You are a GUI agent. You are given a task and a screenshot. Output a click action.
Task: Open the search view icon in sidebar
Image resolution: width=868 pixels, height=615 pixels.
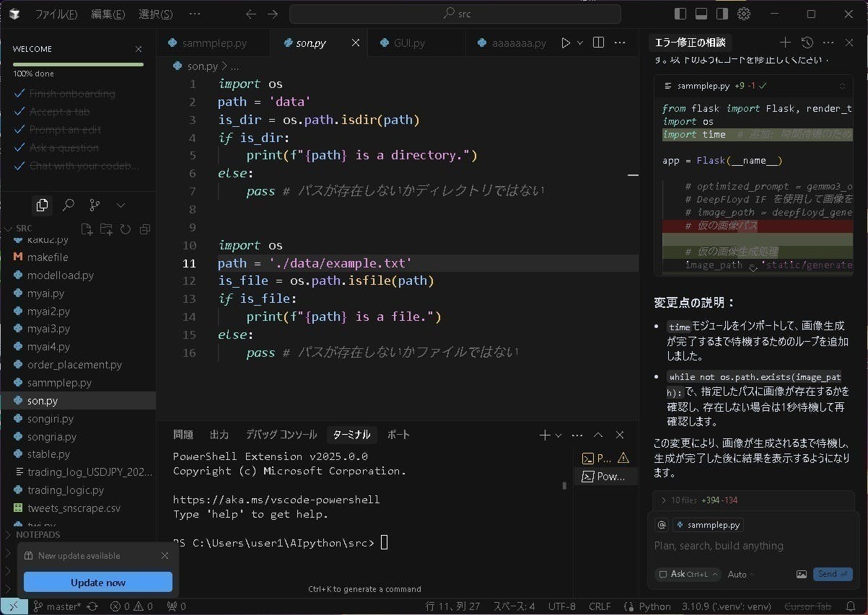tap(69, 205)
